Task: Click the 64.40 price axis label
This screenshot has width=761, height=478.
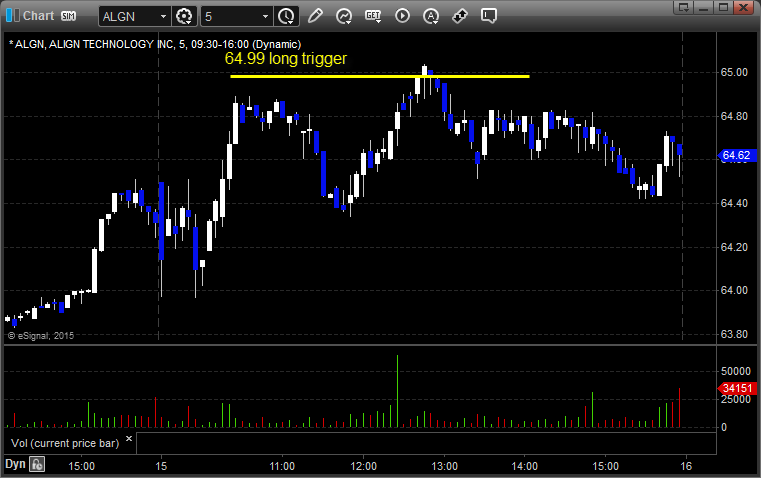Action: 734,203
